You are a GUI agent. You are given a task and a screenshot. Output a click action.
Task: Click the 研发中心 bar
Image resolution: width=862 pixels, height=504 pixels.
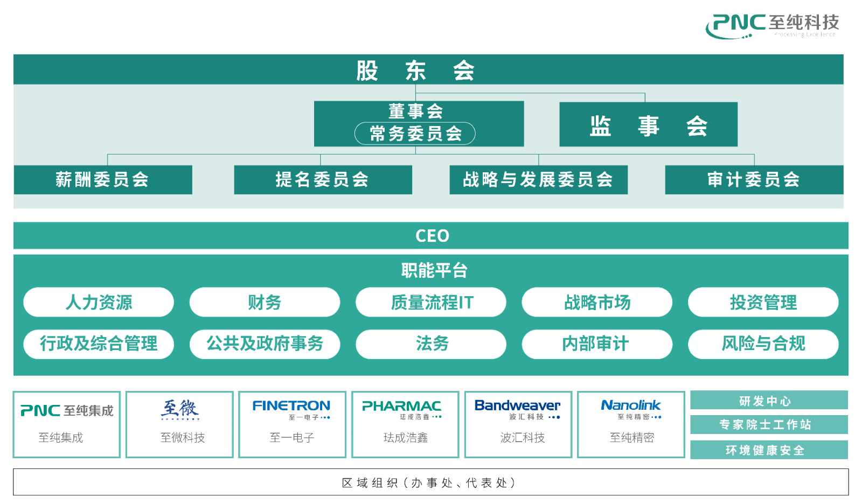pos(769,401)
